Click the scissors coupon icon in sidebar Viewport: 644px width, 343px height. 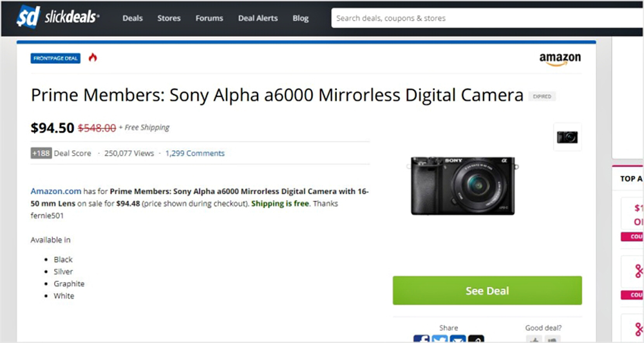tap(638, 271)
